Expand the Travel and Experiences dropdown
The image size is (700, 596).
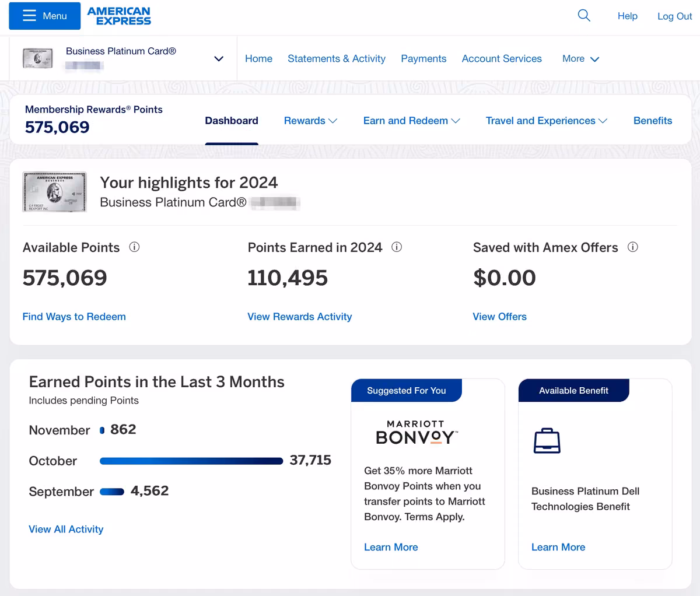click(x=546, y=121)
